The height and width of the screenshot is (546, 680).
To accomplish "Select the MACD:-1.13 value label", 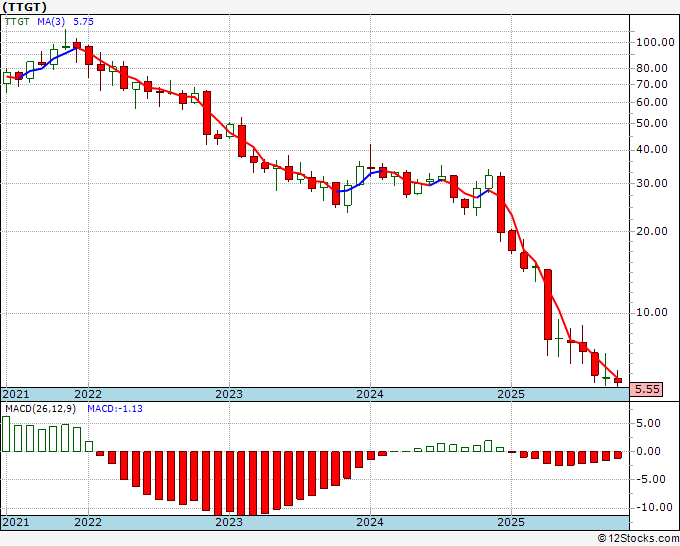I will (115, 409).
